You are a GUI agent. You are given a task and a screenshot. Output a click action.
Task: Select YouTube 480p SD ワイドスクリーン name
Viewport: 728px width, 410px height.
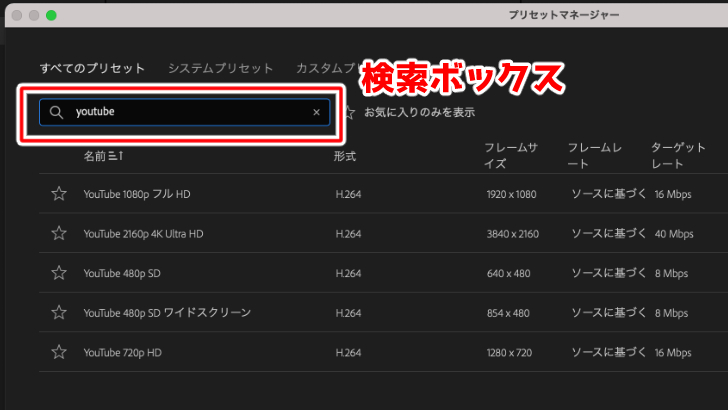[167, 313]
